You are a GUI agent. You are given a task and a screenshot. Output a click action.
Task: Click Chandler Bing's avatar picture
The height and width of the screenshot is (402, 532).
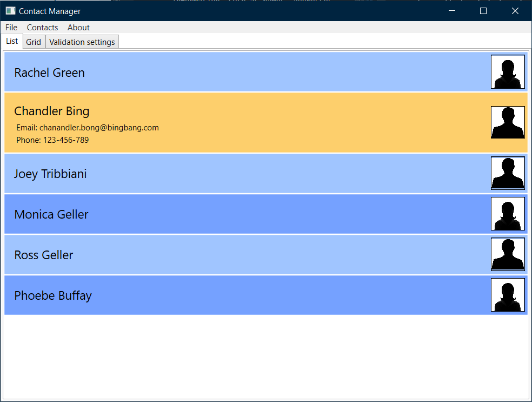(x=508, y=122)
